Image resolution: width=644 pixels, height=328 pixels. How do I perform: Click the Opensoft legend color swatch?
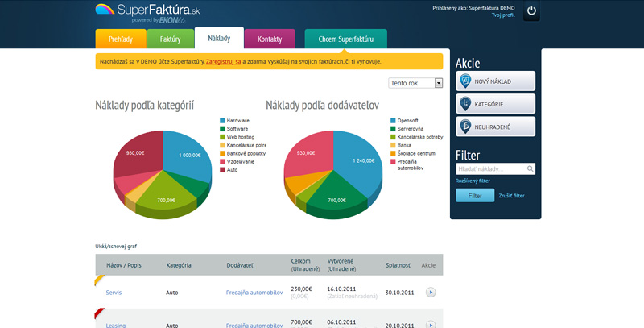393,121
